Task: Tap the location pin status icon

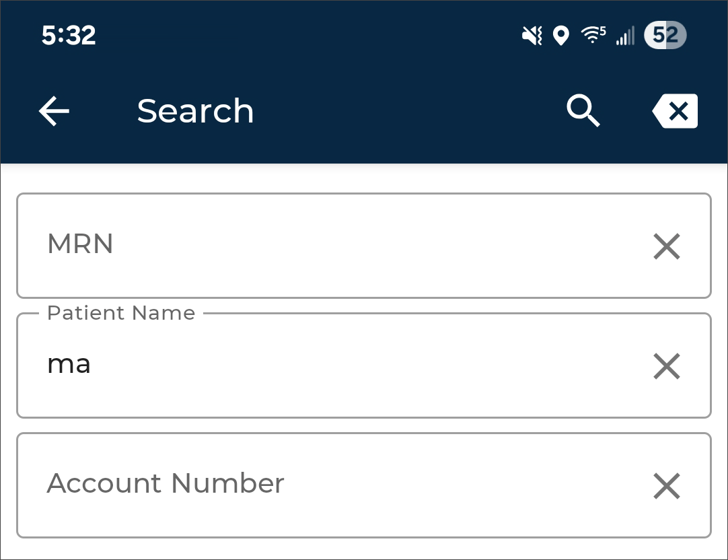Action: coord(560,35)
